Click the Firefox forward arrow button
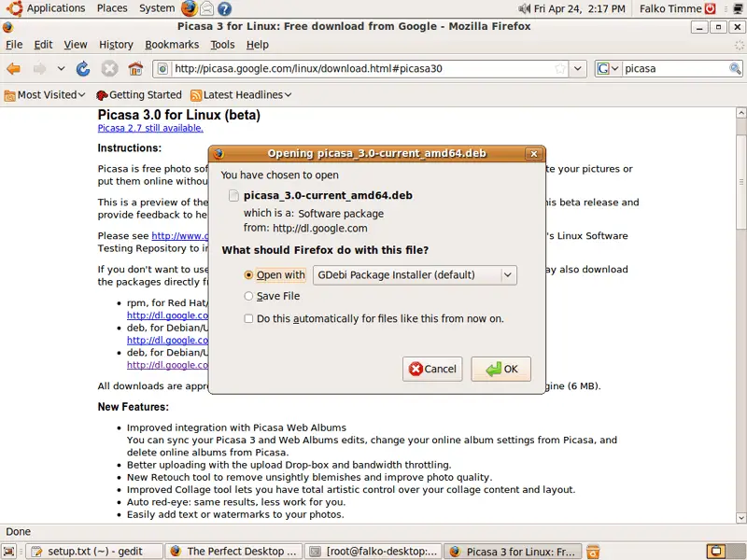 (39, 69)
